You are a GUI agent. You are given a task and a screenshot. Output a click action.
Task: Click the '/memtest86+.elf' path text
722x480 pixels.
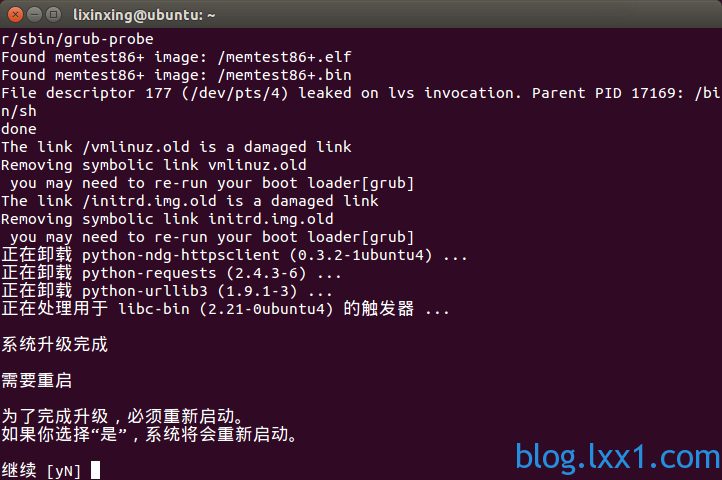pyautogui.click(x=284, y=57)
